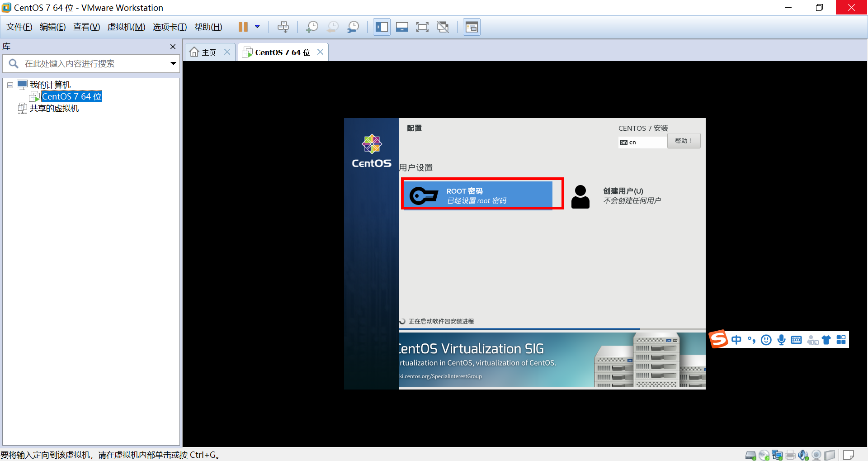Toggle Chinese/English input mode 中
Viewport: 868px width, 461px height.
(736, 340)
